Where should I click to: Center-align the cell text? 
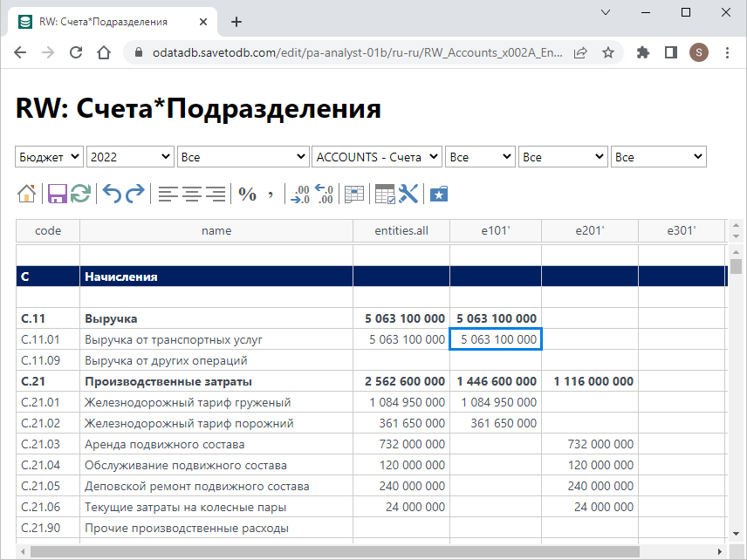pos(192,194)
